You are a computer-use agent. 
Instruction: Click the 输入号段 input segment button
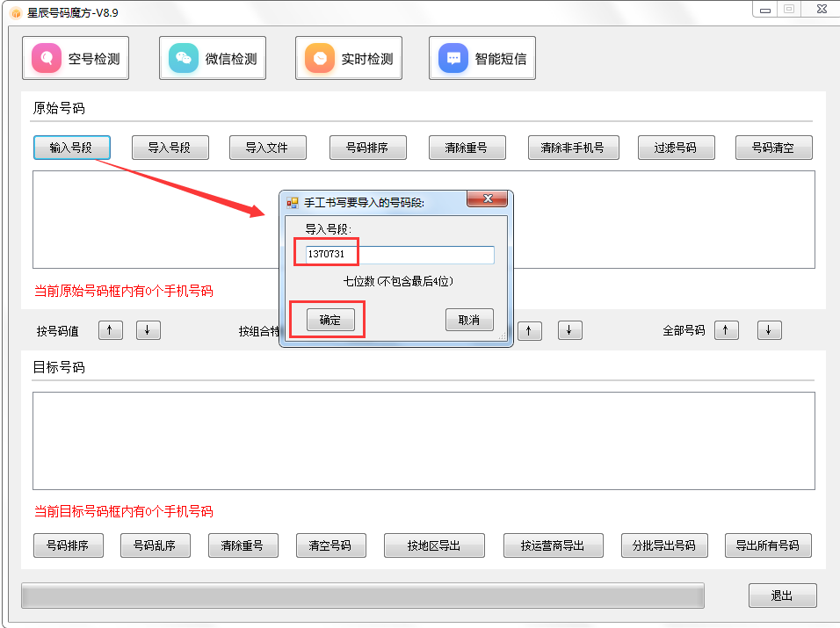pyautogui.click(x=71, y=148)
